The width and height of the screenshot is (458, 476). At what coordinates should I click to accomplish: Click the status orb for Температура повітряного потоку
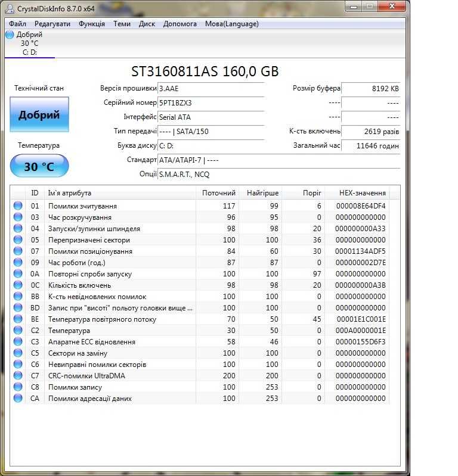click(x=18, y=319)
